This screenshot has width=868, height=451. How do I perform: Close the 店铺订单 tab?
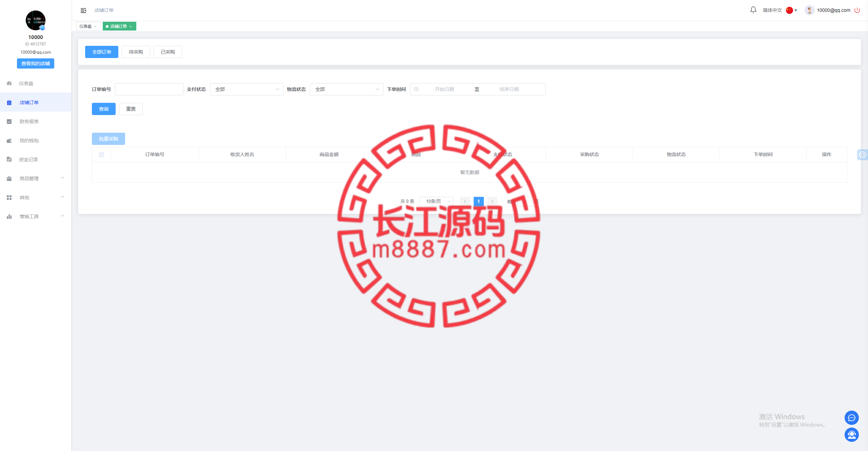pos(131,26)
